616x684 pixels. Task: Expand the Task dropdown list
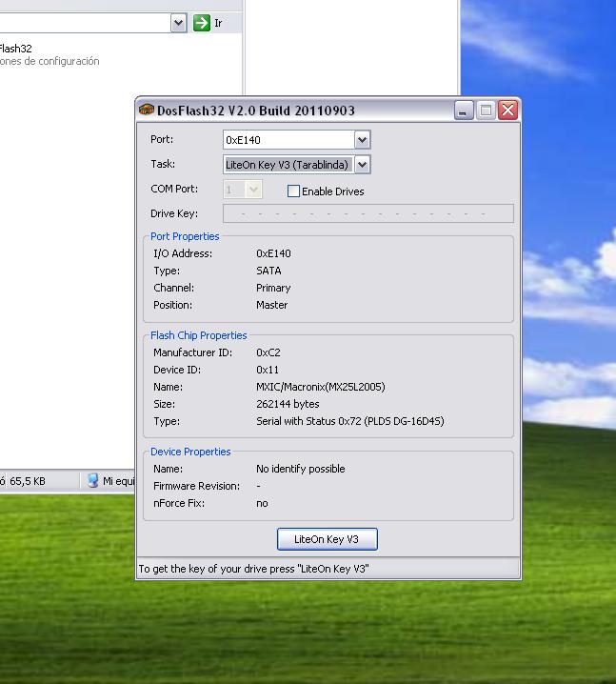362,165
